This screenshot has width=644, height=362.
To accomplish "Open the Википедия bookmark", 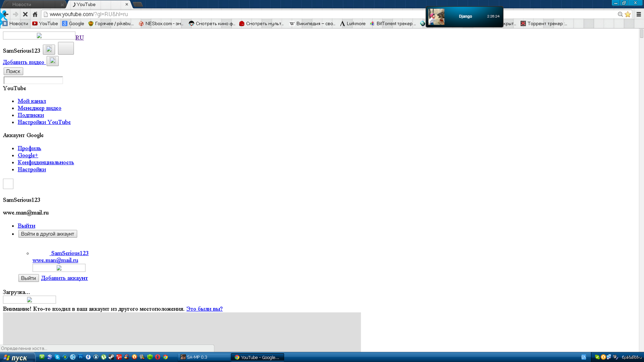I will 312,24.
